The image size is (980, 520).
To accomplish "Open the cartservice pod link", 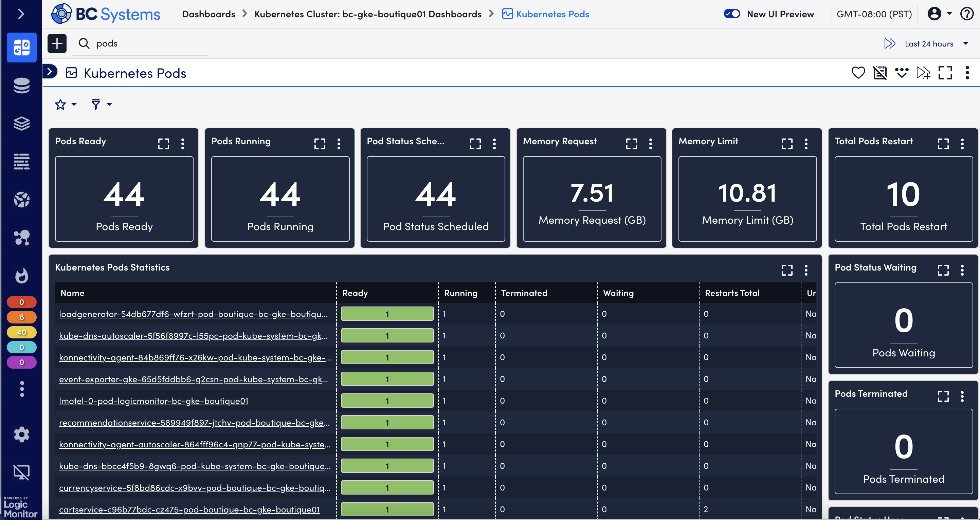I will point(189,509).
